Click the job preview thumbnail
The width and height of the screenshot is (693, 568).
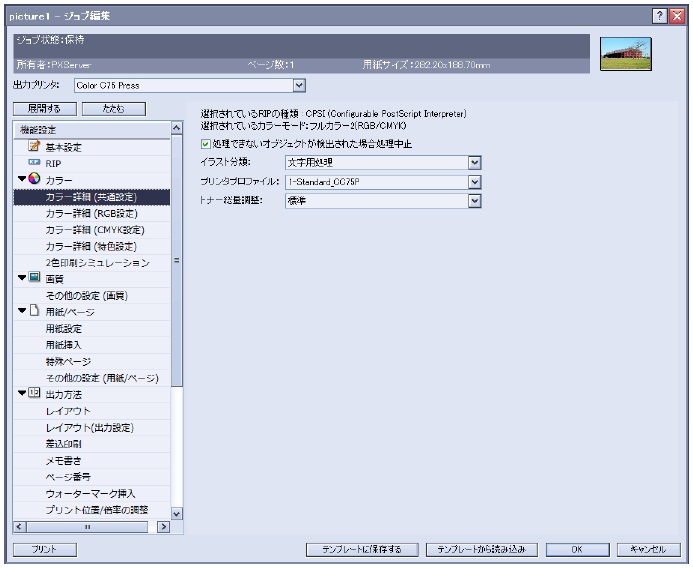coord(625,53)
